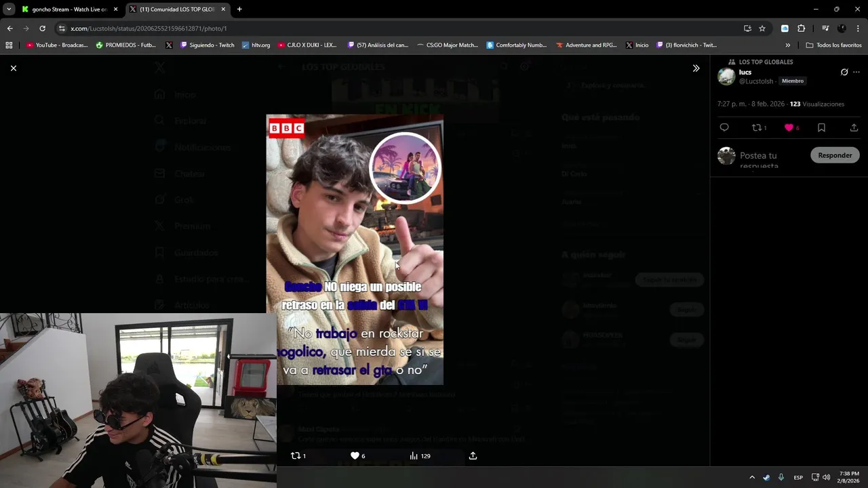Open lucs profile avatar
This screenshot has height=488, width=868.
point(726,77)
